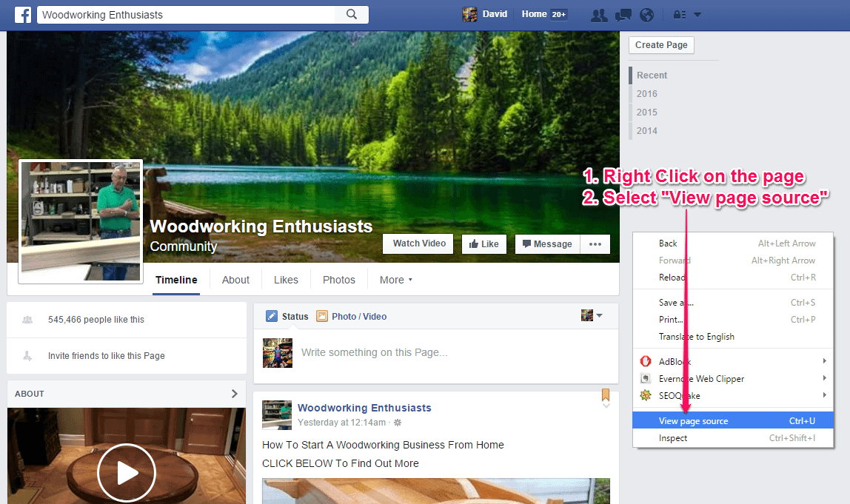
Task: Click the Message button
Action: (x=547, y=244)
